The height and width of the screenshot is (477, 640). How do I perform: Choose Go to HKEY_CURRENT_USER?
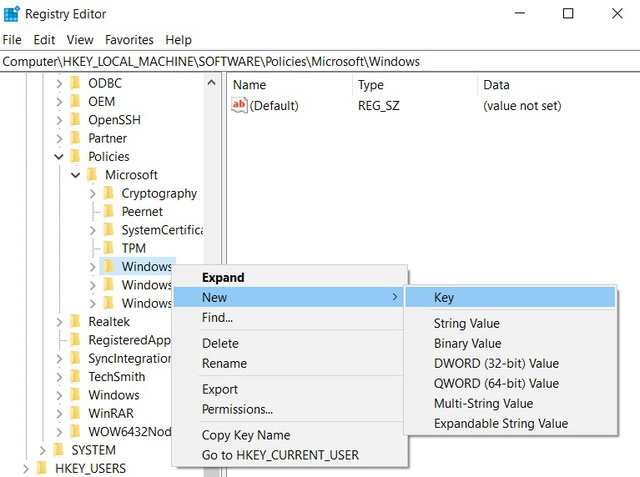(x=290, y=455)
